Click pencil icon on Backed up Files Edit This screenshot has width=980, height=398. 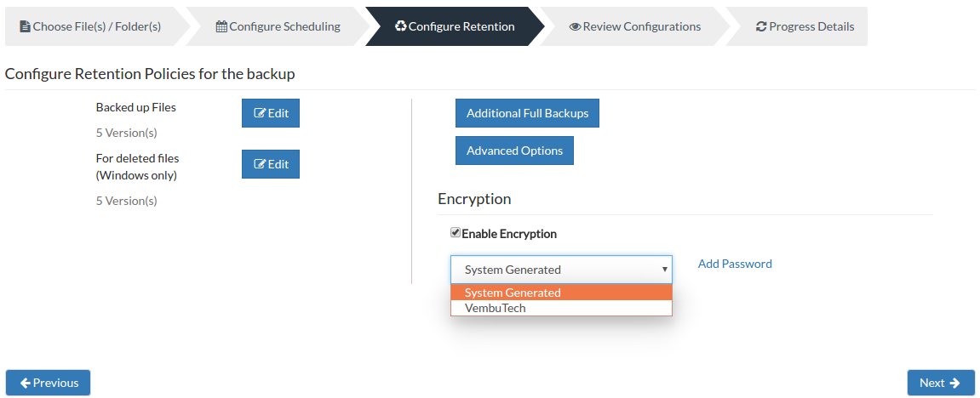pos(260,114)
